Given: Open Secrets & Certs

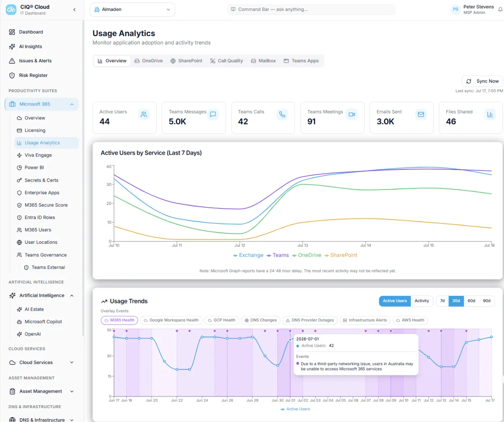Looking at the screenshot, I should 46,180.
